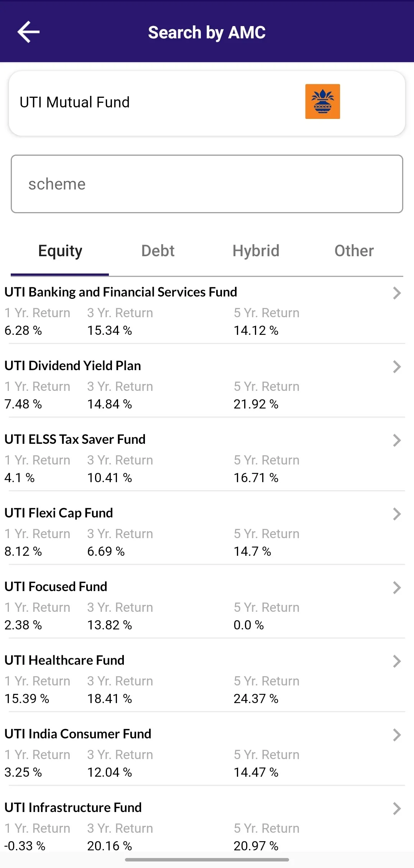
Task: Tap chevron beside UTI Focused Fund
Action: (397, 588)
